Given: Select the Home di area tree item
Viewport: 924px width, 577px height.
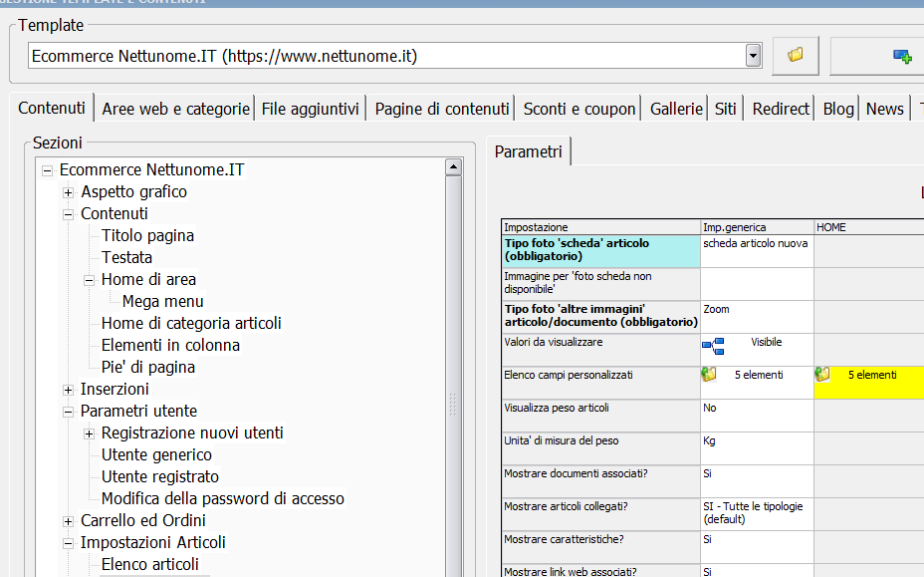Looking at the screenshot, I should (x=148, y=280).
